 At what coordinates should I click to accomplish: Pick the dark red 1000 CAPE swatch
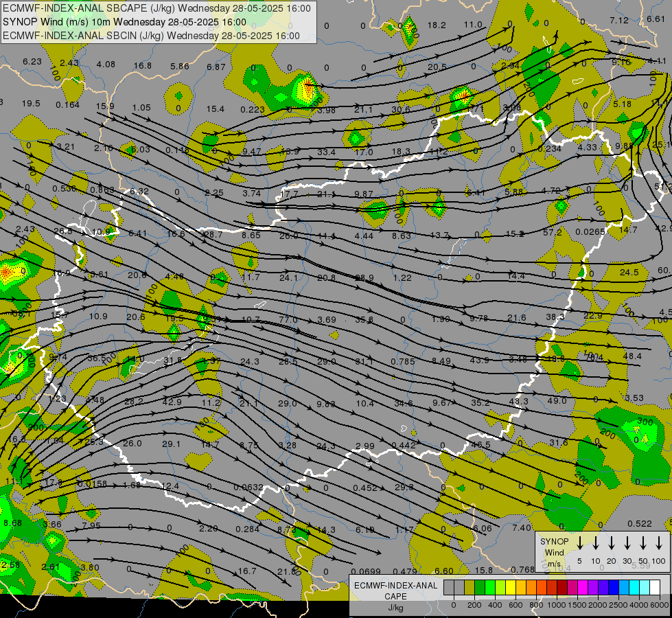click(562, 588)
